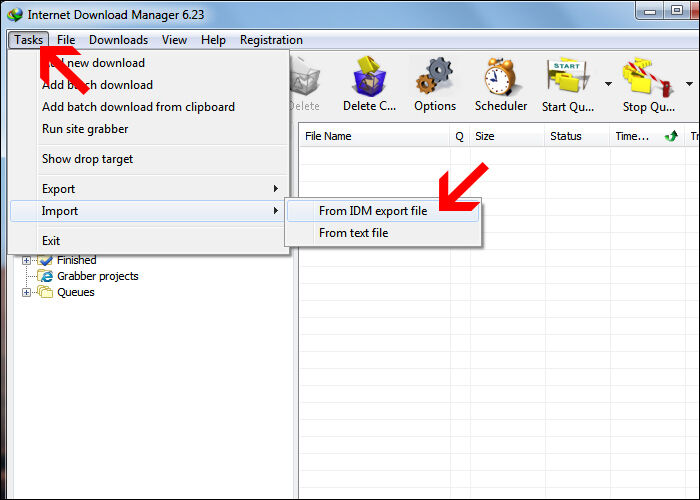
Task: Click the Stop Queue toolbar icon
Action: tap(648, 77)
